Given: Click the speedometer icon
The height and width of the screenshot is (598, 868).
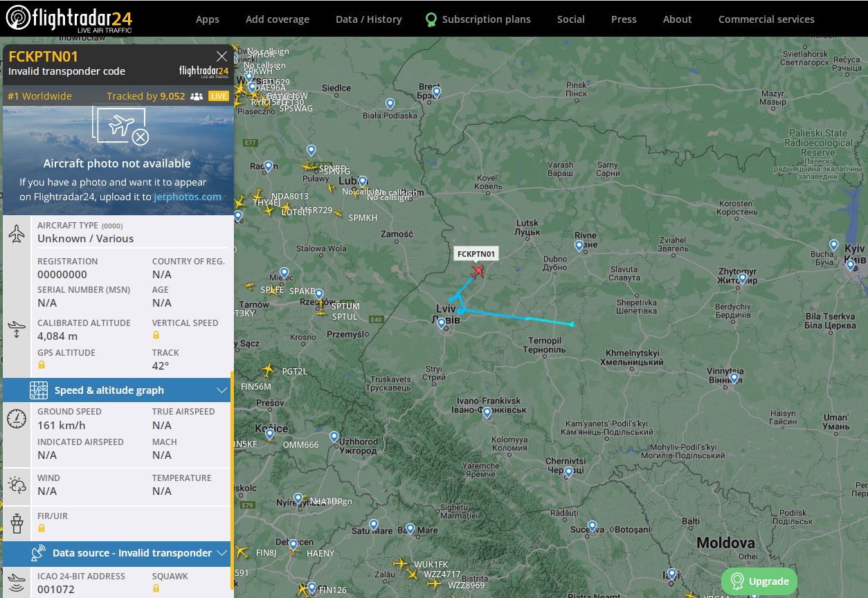Looking at the screenshot, I should pos(17,419).
